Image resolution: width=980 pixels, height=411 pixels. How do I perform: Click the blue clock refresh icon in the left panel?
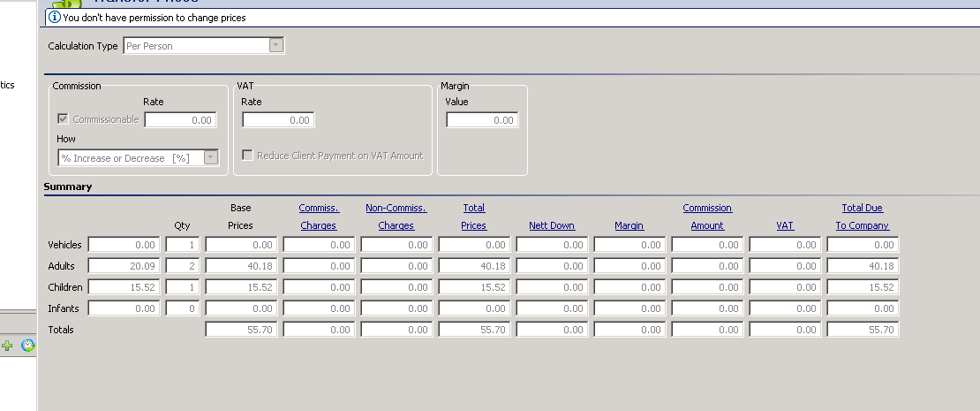tap(28, 346)
